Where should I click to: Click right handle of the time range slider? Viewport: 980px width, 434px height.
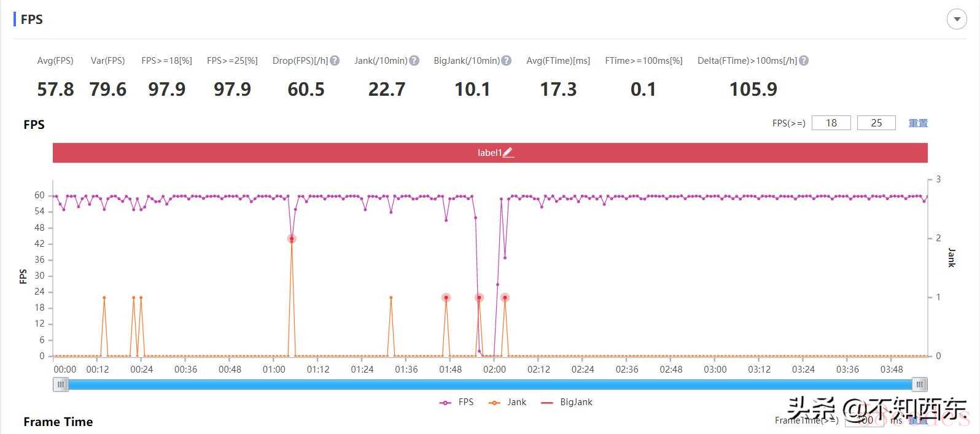pos(919,385)
